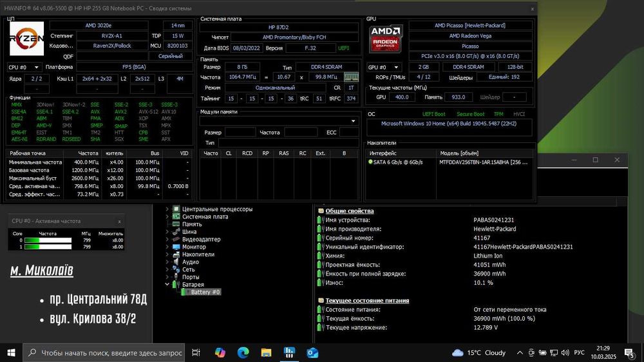644x362 pixels.
Task: Close the HWiNFO system summary window
Action: point(533,8)
